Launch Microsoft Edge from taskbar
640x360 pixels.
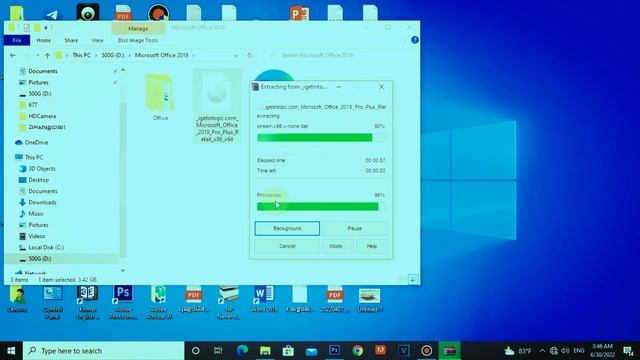[x=242, y=351]
